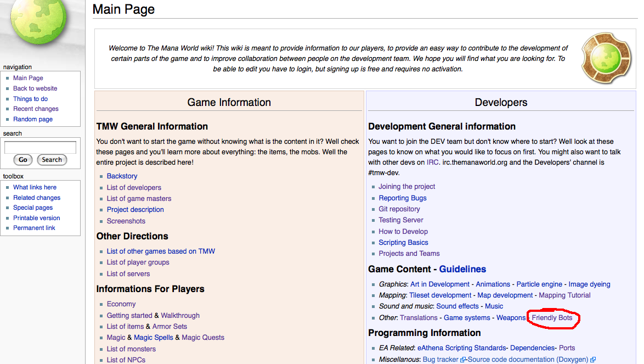Image resolution: width=644 pixels, height=364 pixels.
Task: Open List of developers
Action: tap(134, 187)
